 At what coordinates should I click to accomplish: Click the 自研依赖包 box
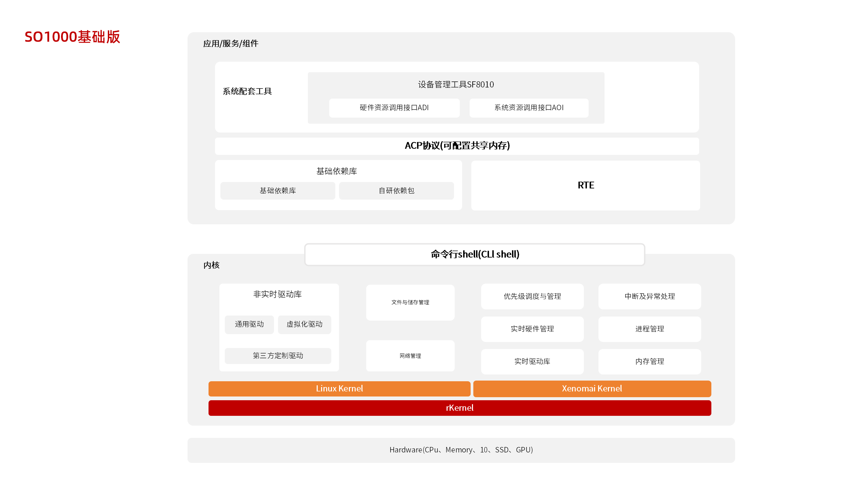396,191
